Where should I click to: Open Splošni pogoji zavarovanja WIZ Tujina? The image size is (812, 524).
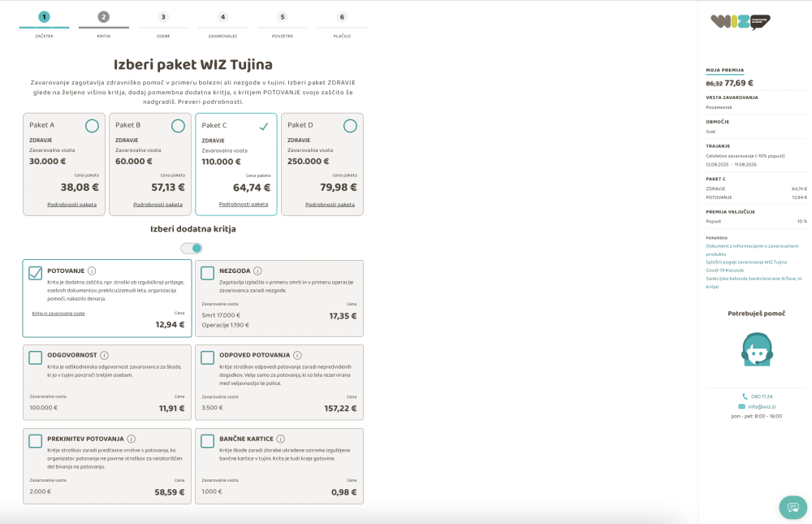click(x=746, y=262)
